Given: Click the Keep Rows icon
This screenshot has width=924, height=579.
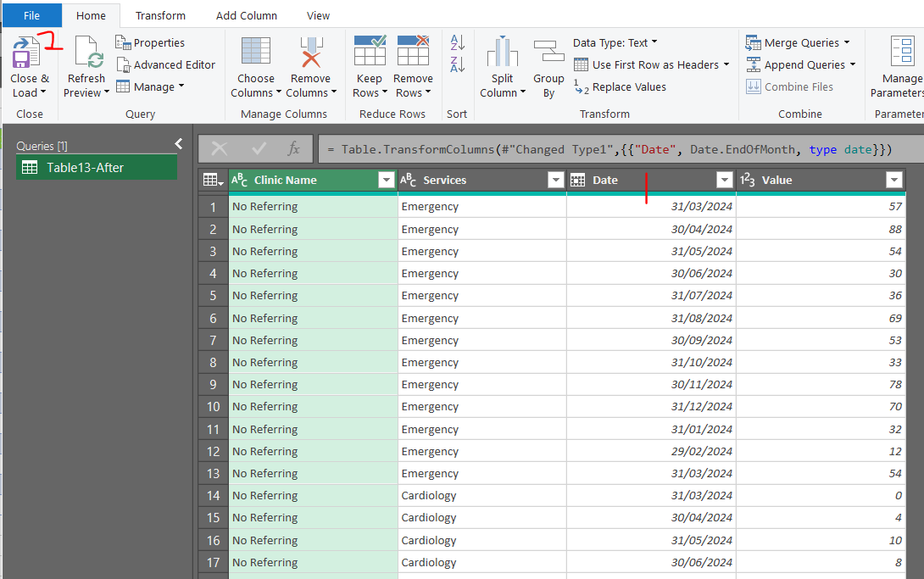Looking at the screenshot, I should 370,51.
